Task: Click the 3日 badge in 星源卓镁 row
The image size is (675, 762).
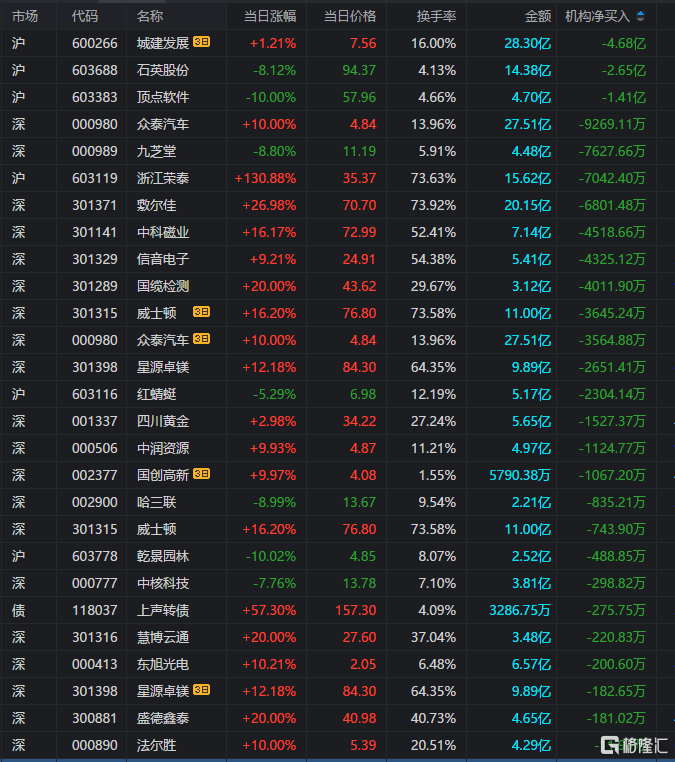Action: 201,690
